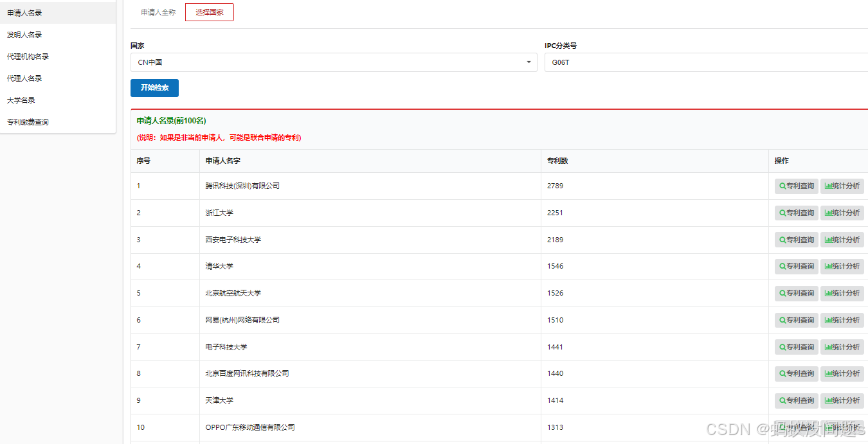Screen dimensions: 868x444
Task: Switch to the 选择国家 tab
Action: pos(210,12)
